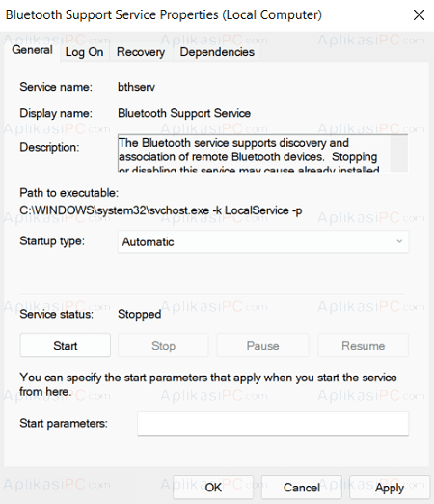Focus the Start parameters input field
434x504 pixels.
273,424
